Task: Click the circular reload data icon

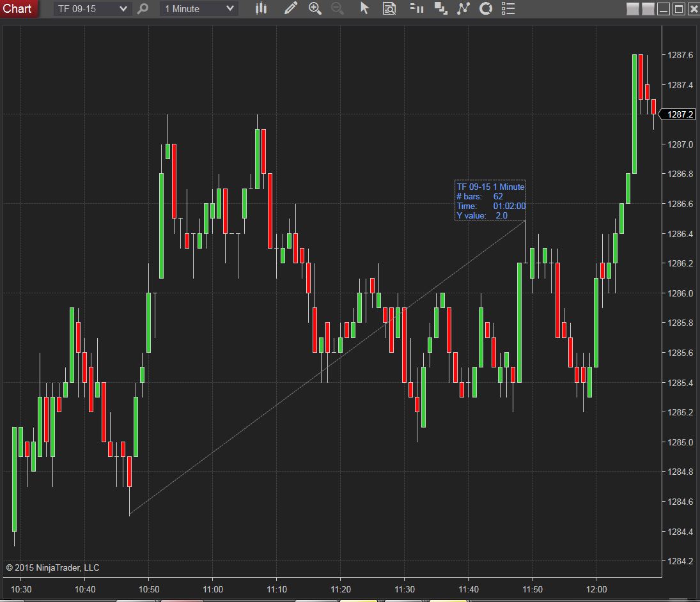Action: pos(486,8)
